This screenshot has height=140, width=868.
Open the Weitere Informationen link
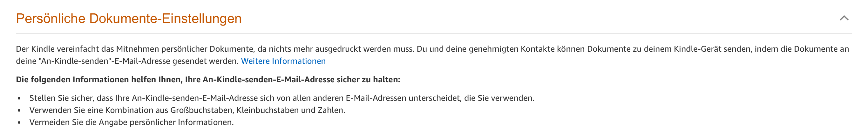(283, 61)
